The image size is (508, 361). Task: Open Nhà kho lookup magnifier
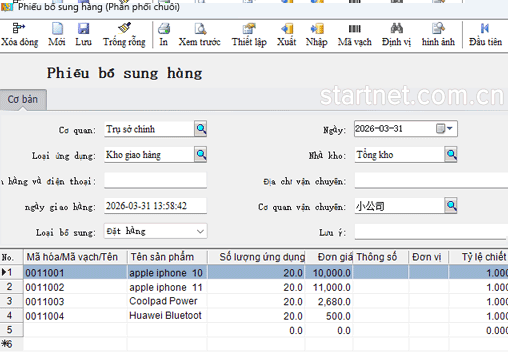[451, 154]
